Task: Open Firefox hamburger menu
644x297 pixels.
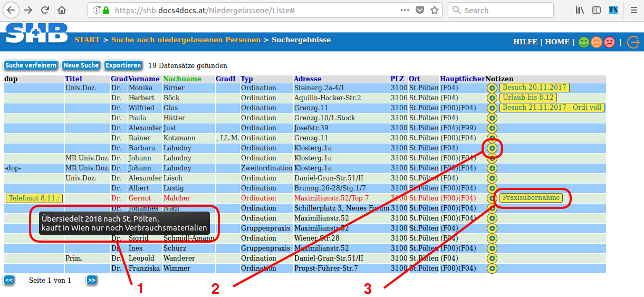Action: pos(633,10)
